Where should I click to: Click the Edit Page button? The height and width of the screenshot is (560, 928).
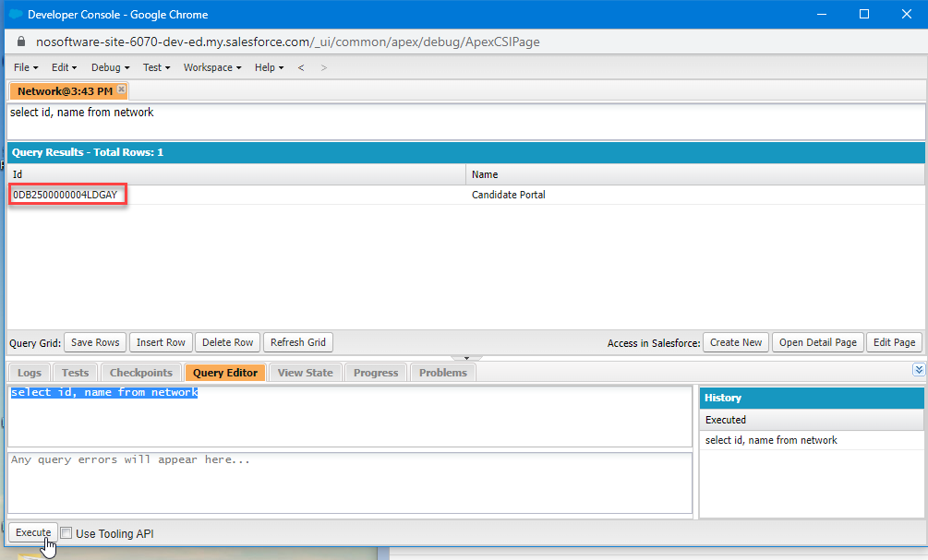tap(894, 342)
